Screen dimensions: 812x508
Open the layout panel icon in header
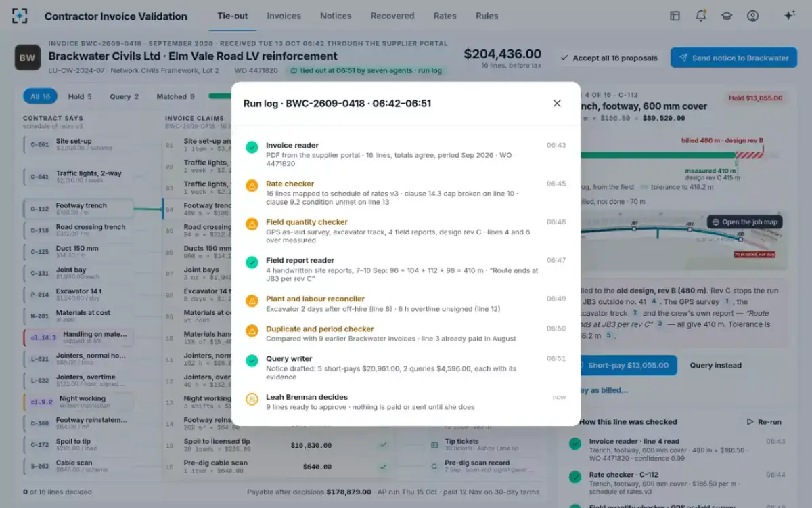click(x=675, y=16)
